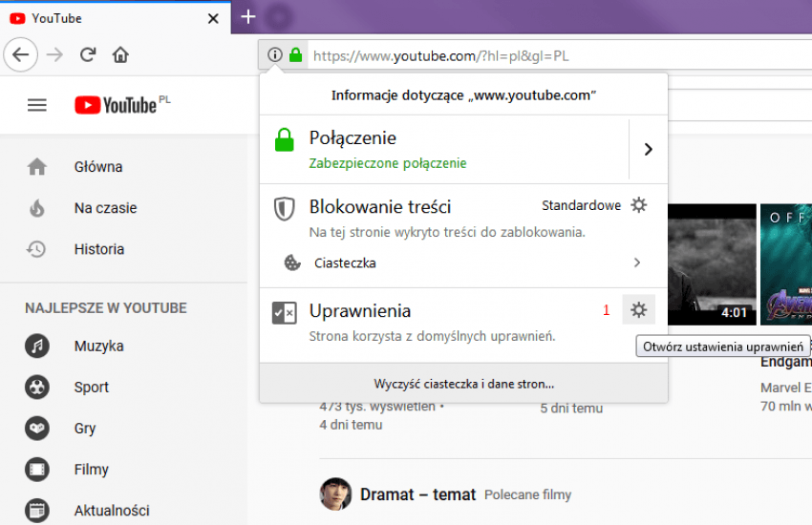
Task: Click Zabezpieczone połączenie text
Action: (388, 163)
